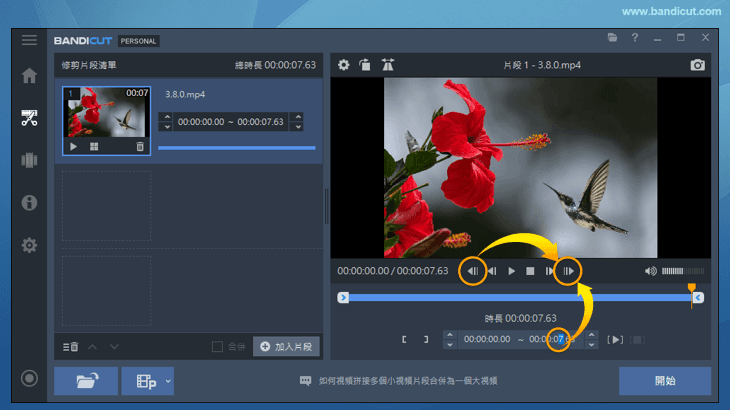730x410 pixels.
Task: Open the video merging tip link
Action: (x=408, y=381)
